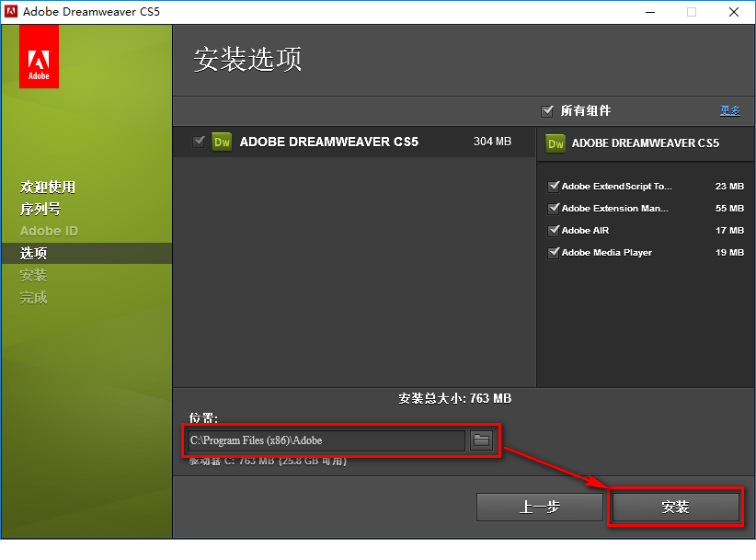
Task: Open the folder browser for the install location
Action: [480, 440]
